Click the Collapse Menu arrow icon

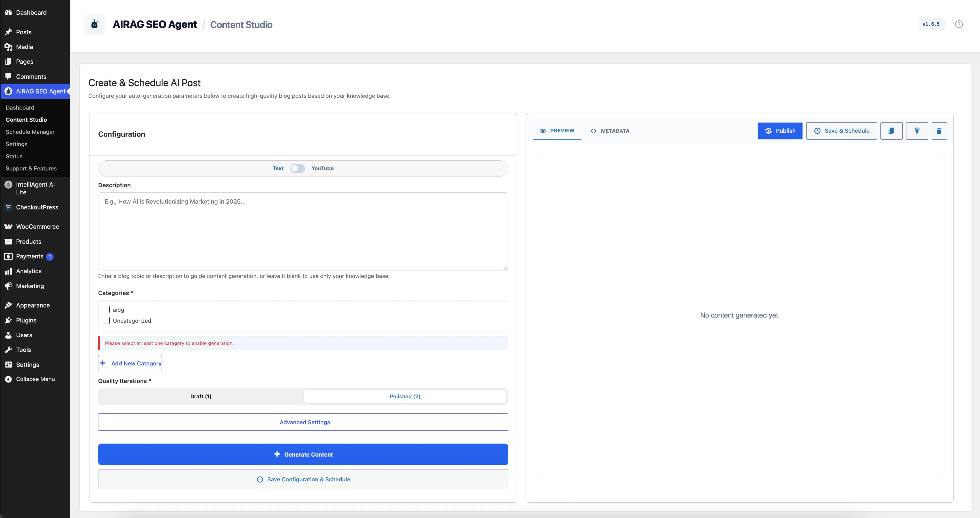8,379
